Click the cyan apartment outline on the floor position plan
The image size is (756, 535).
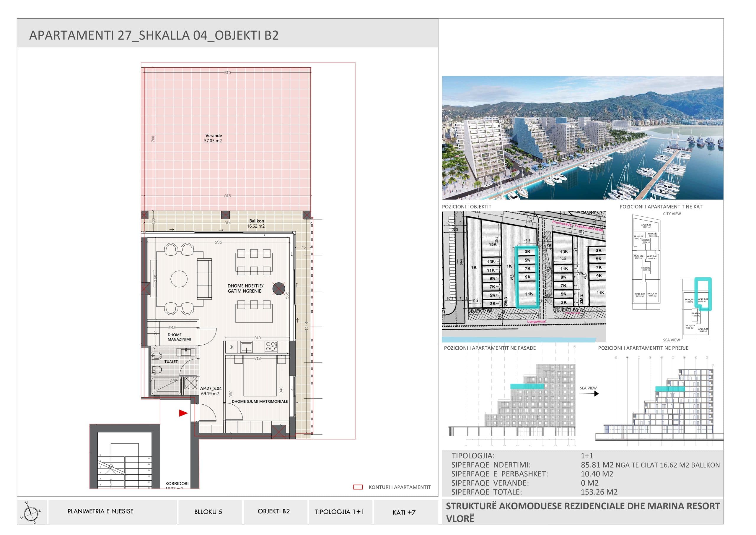point(703,294)
